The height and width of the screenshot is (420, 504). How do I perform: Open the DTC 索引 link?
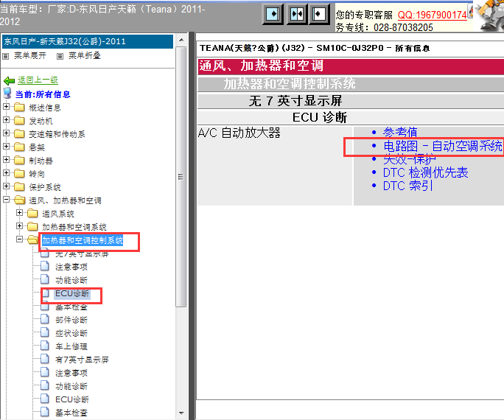click(x=407, y=186)
